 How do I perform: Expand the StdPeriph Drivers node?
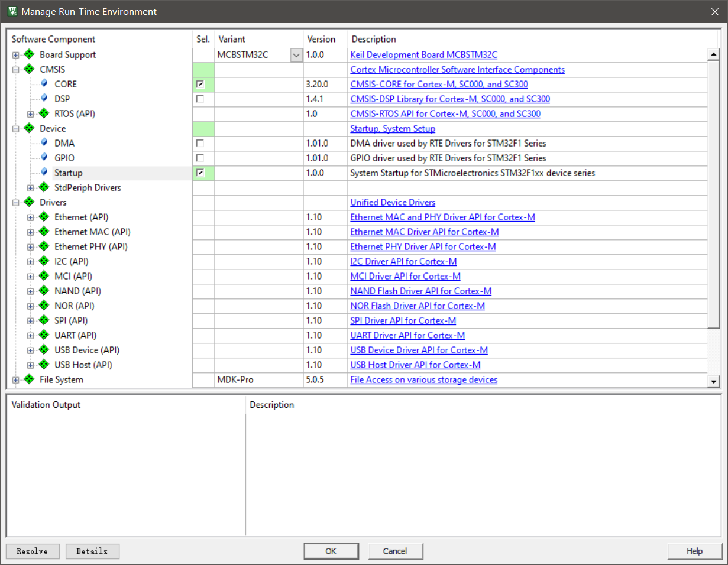pyautogui.click(x=30, y=188)
